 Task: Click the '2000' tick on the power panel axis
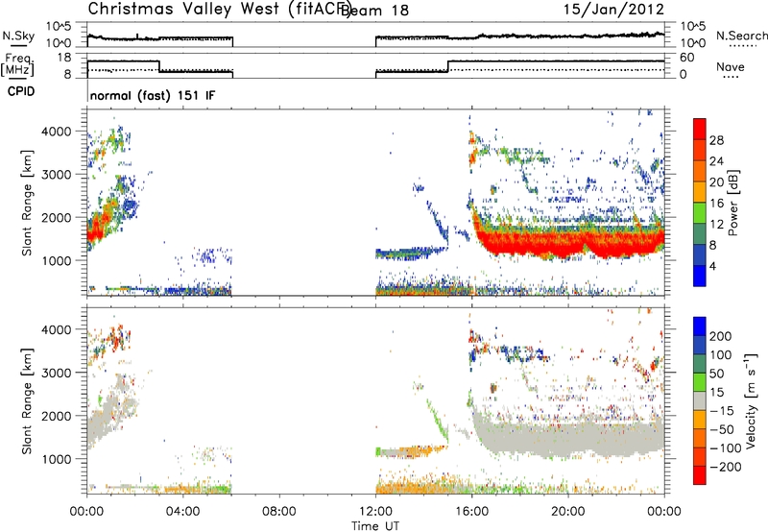click(x=57, y=217)
